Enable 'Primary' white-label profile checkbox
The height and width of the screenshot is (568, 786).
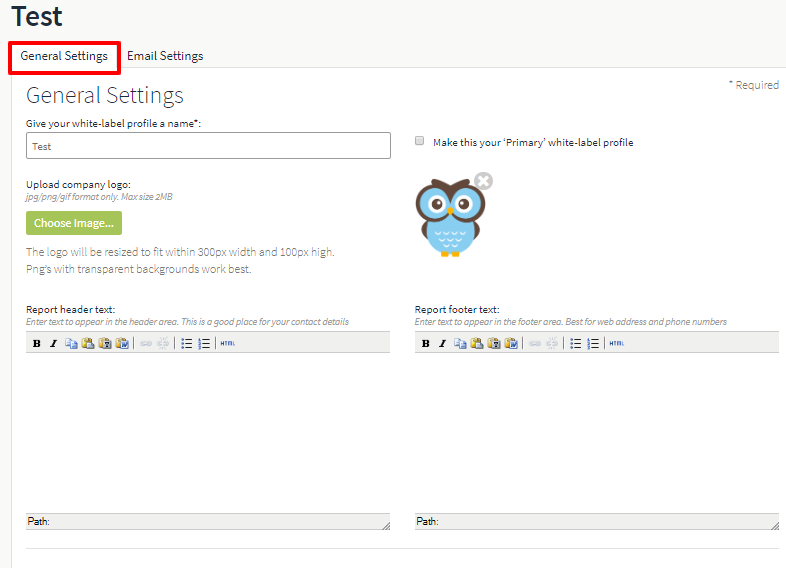coord(420,141)
